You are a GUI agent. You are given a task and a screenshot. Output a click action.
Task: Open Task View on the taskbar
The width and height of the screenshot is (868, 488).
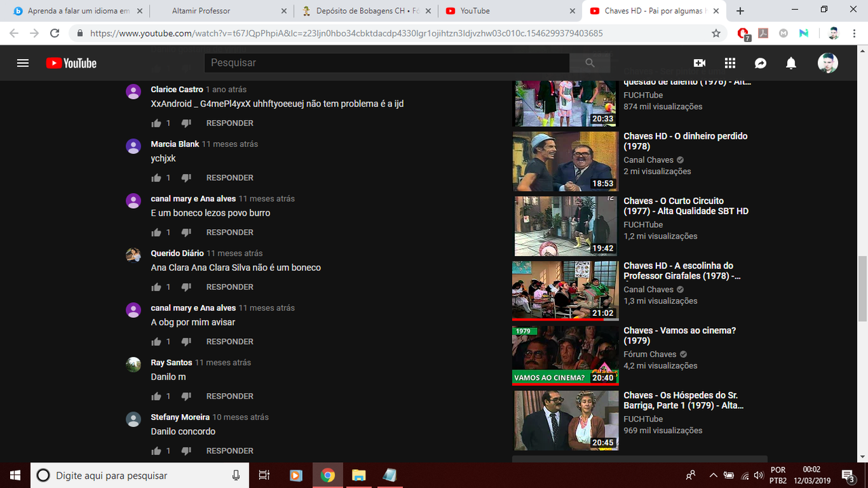[x=264, y=475]
